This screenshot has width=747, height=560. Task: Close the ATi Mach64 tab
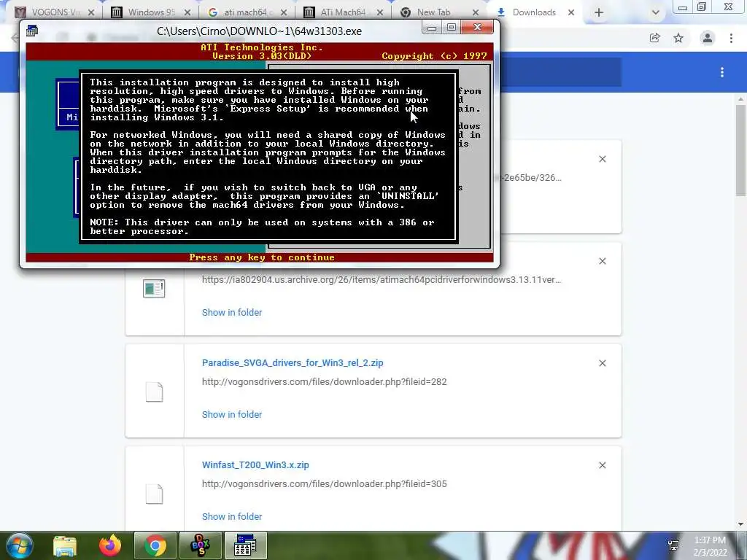(x=379, y=12)
